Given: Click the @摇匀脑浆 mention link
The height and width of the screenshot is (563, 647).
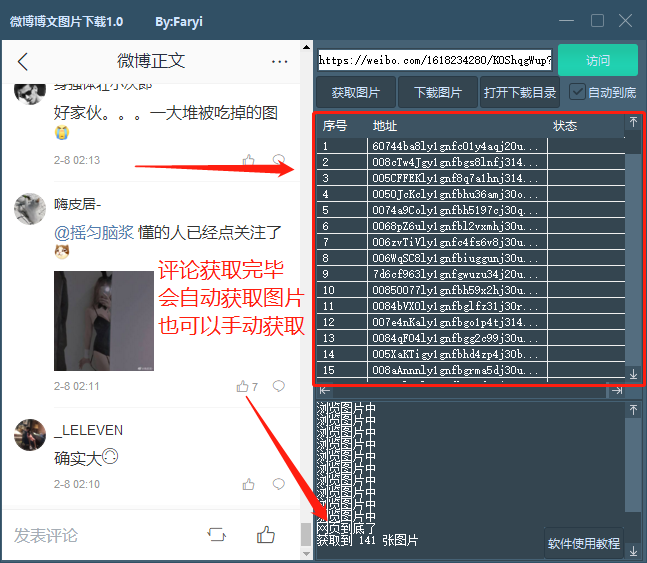Looking at the screenshot, I should pos(94,233).
